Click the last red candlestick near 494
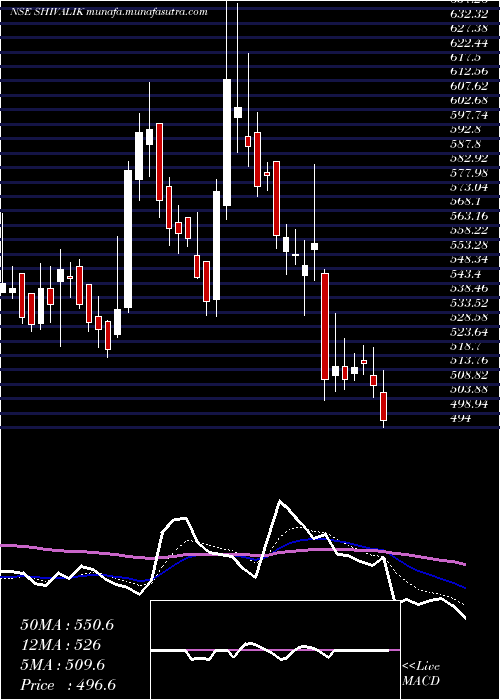The image size is (500, 700). coord(383,406)
